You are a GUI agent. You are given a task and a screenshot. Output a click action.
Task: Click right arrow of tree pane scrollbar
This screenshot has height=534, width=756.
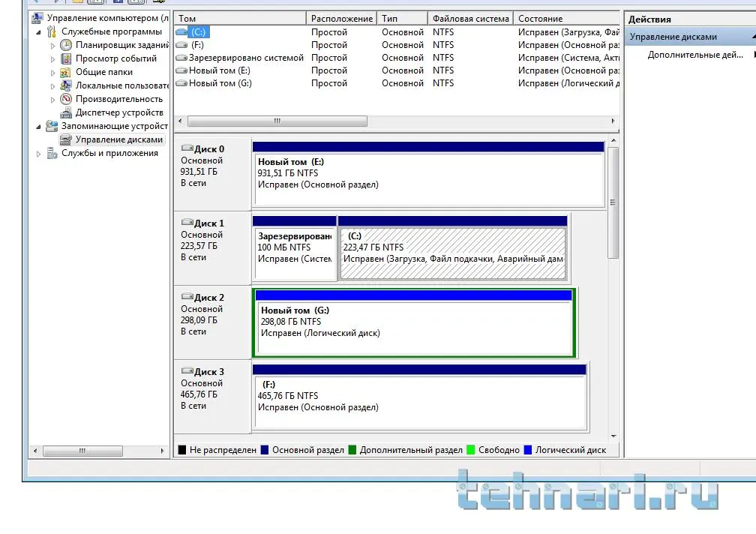point(162,451)
